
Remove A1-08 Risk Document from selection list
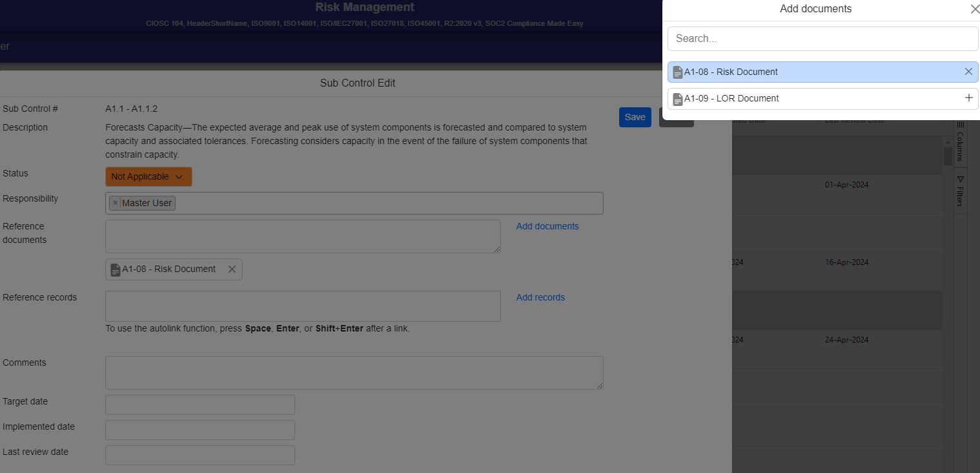tap(968, 72)
